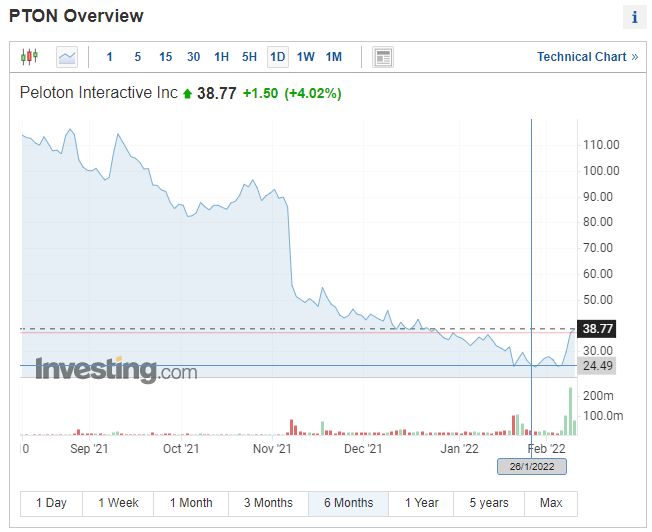Select the 15 minute interval
This screenshot has height=532, width=652.
click(x=165, y=57)
